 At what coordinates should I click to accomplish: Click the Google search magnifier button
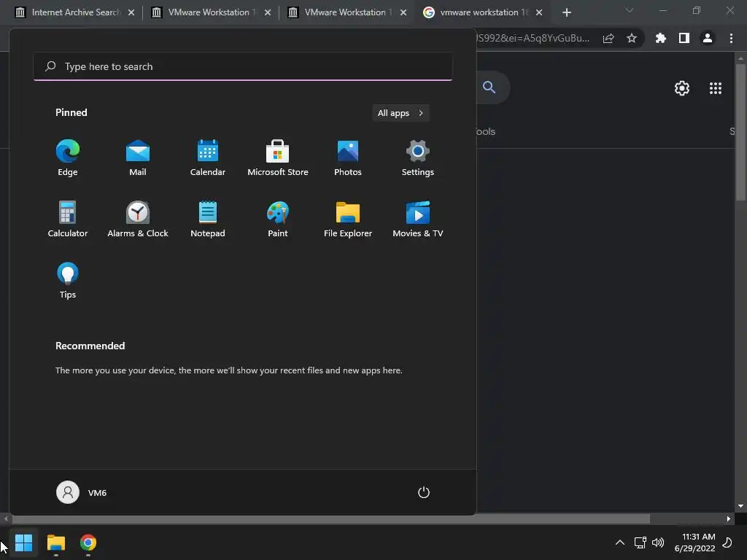(489, 87)
